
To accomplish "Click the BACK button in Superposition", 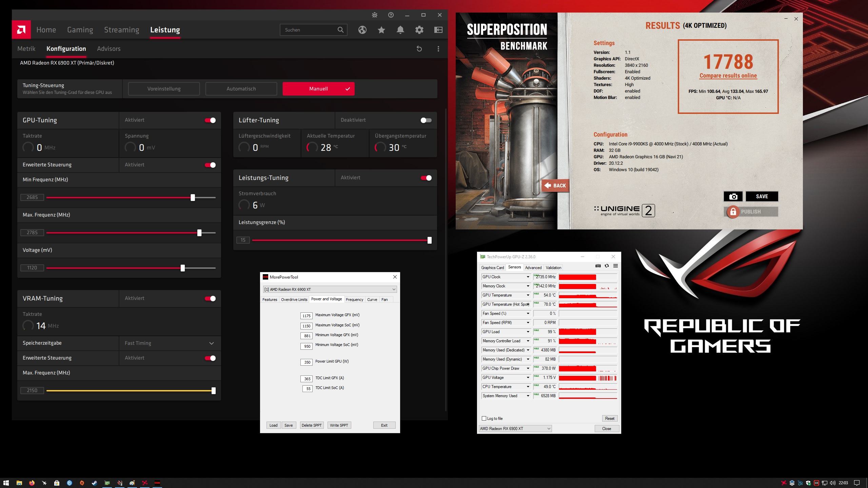I will (x=555, y=185).
